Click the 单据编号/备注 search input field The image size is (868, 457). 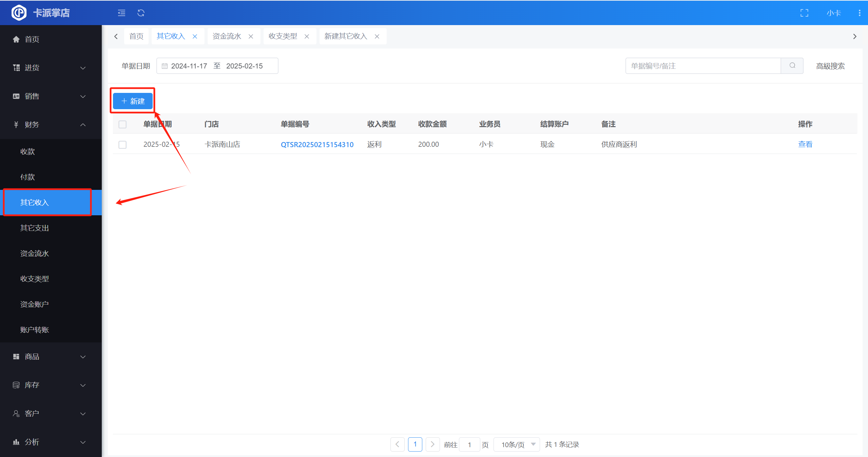[703, 66]
